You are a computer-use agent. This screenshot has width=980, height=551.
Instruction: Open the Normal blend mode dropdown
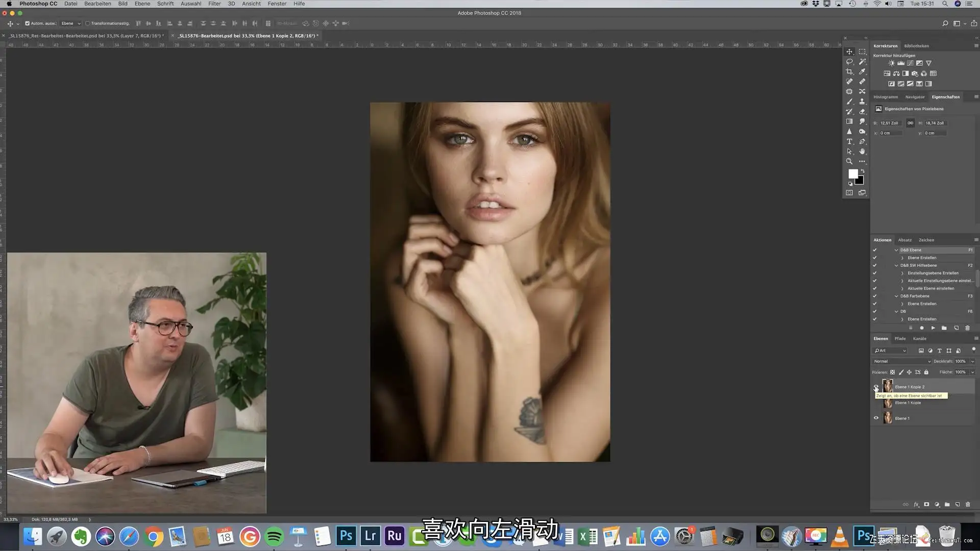pos(902,361)
